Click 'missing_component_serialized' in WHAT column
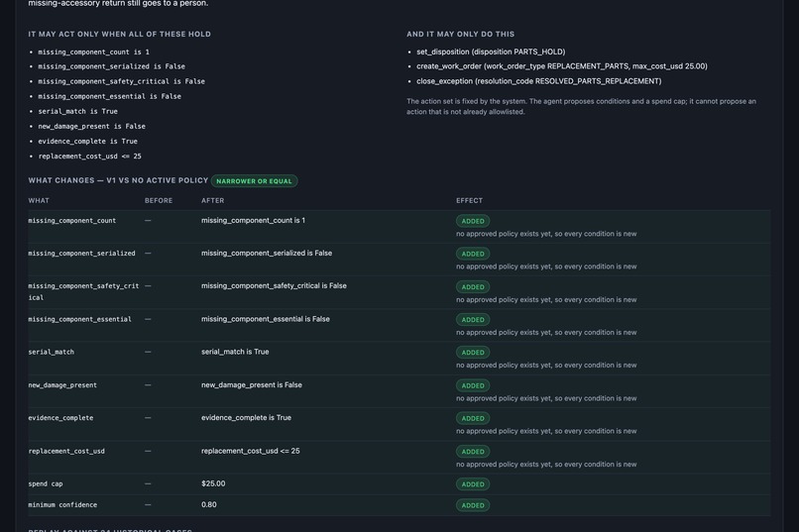This screenshot has height=532, width=799. click(81, 253)
